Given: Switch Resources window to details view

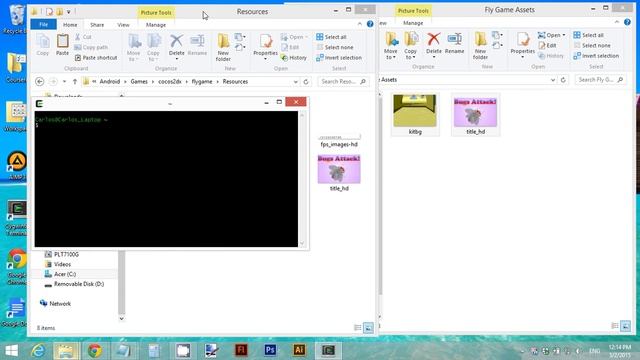Looking at the screenshot, I should click(x=358, y=328).
